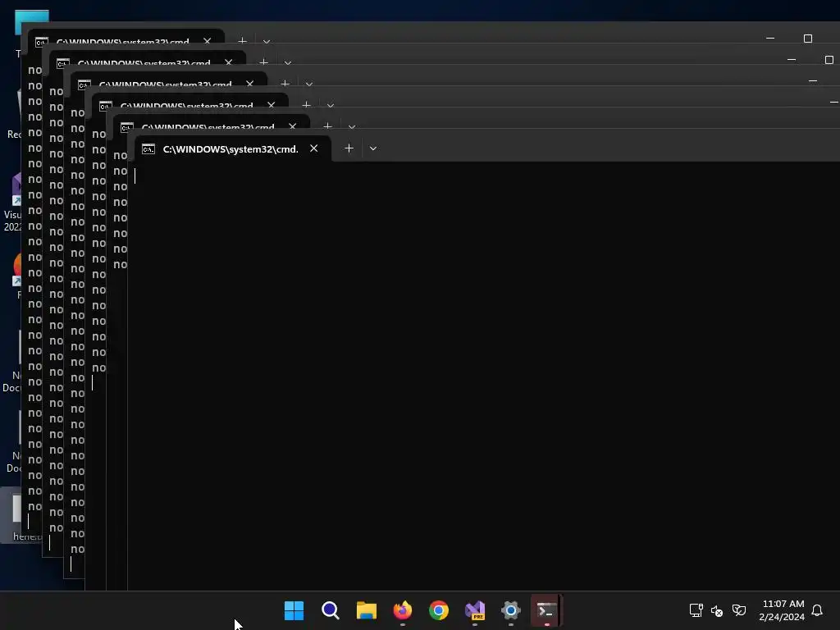
Task: Open the tab dropdown in the fourth terminal from the back
Action: click(x=331, y=106)
